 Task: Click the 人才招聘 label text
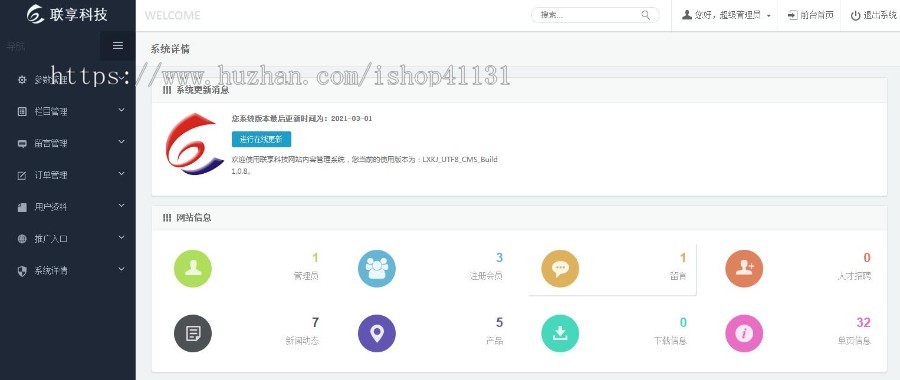point(854,276)
